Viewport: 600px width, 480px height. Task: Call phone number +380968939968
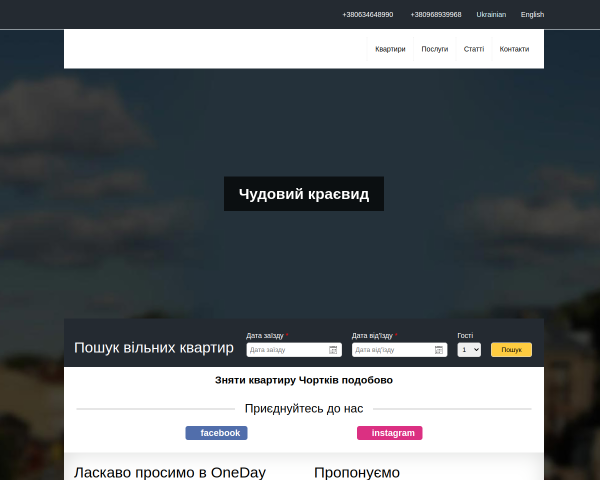click(436, 15)
